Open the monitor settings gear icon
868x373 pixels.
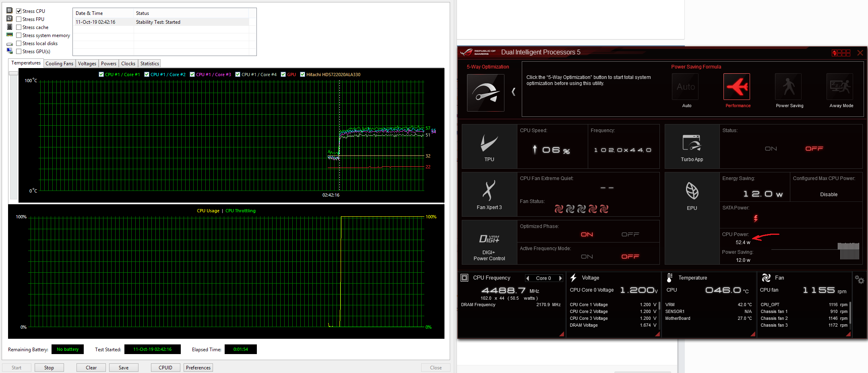[x=859, y=280]
